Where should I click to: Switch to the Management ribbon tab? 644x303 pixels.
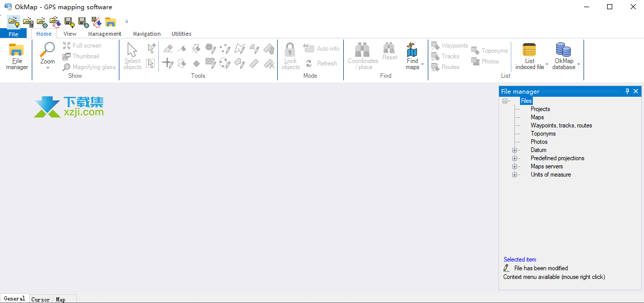click(105, 34)
